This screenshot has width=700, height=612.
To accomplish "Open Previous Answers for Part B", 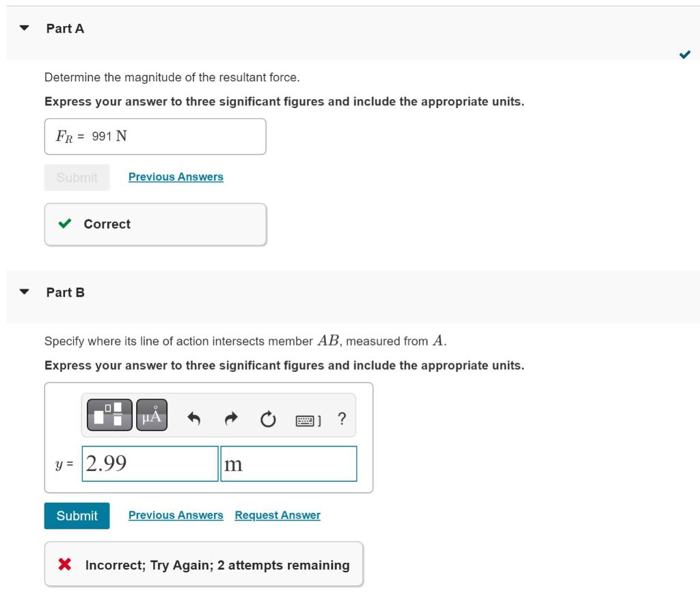I will pyautogui.click(x=176, y=515).
